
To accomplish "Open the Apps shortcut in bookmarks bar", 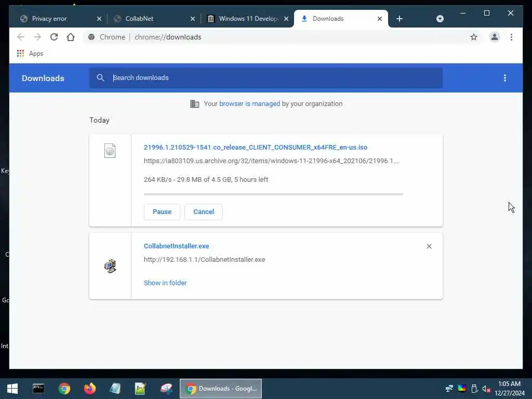I will tap(30, 54).
